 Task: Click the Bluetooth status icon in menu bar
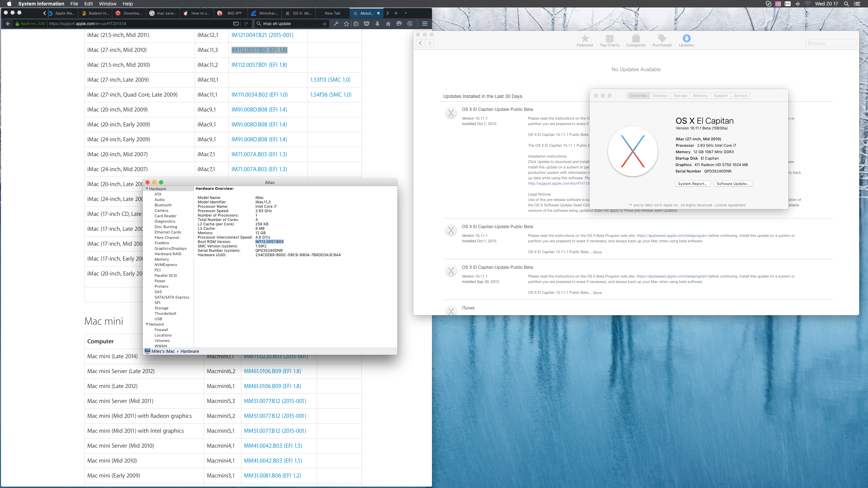pos(797,4)
